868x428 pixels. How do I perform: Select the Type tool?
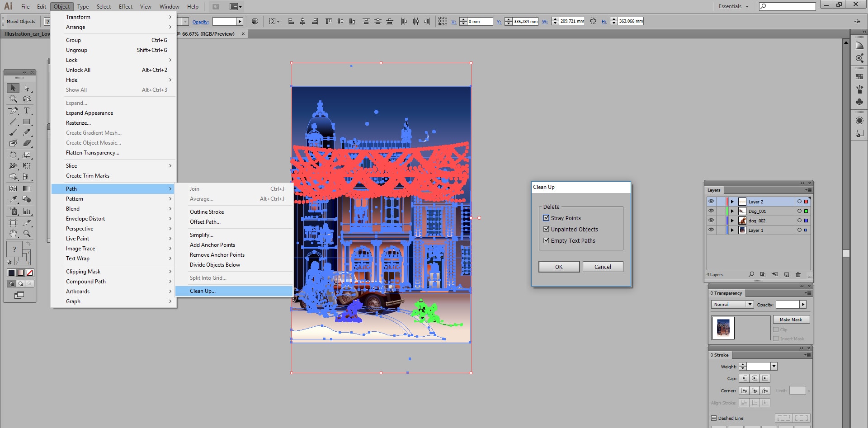[27, 111]
